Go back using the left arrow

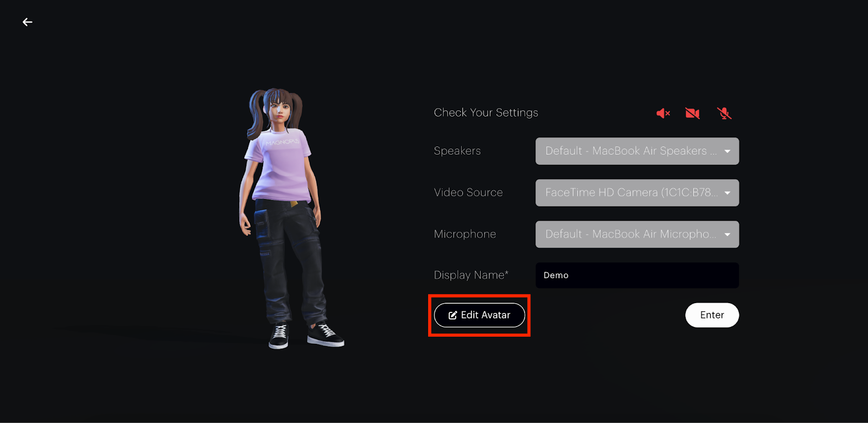[27, 22]
